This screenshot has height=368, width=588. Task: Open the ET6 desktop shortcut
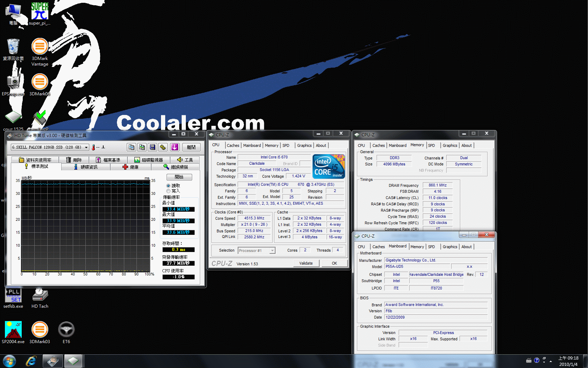pos(66,332)
